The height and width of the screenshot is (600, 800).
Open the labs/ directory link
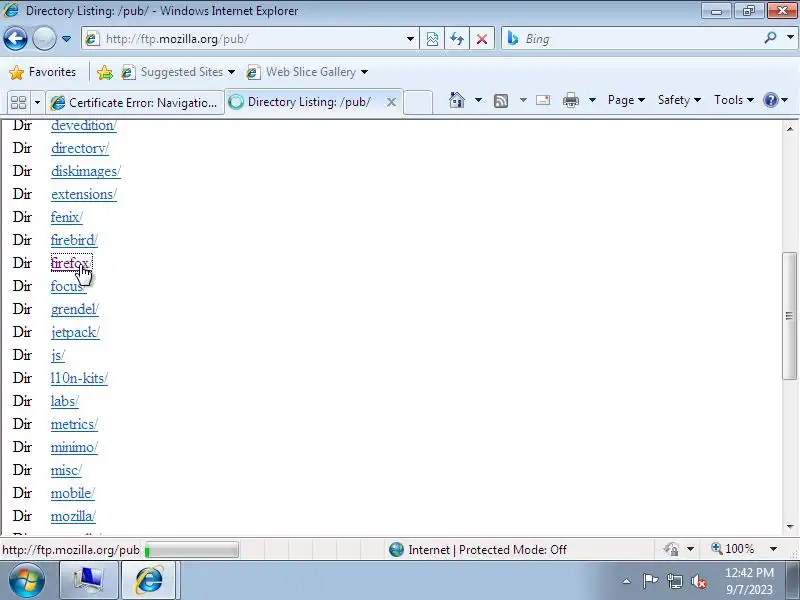(x=64, y=402)
